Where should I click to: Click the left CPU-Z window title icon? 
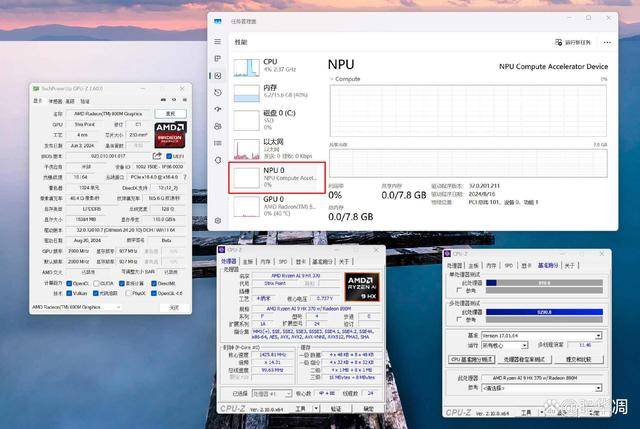222,249
